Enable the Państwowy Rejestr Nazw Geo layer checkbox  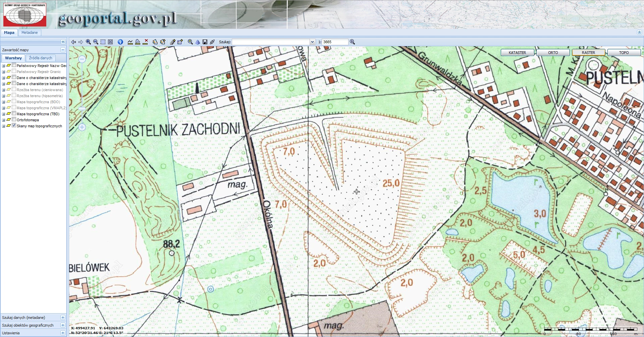pyautogui.click(x=14, y=65)
